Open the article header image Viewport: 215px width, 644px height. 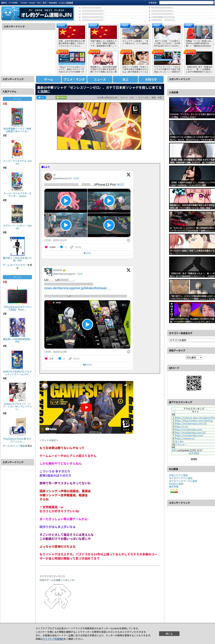pos(99,126)
